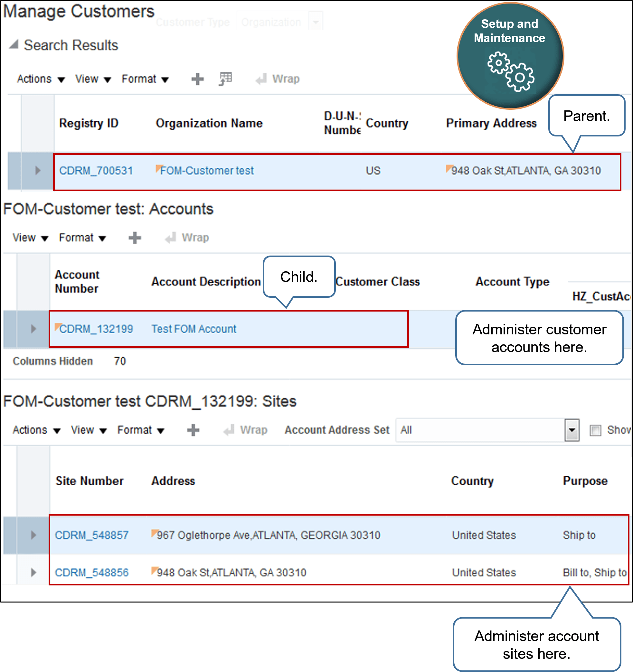Add a new site using the plus icon

pos(193,430)
